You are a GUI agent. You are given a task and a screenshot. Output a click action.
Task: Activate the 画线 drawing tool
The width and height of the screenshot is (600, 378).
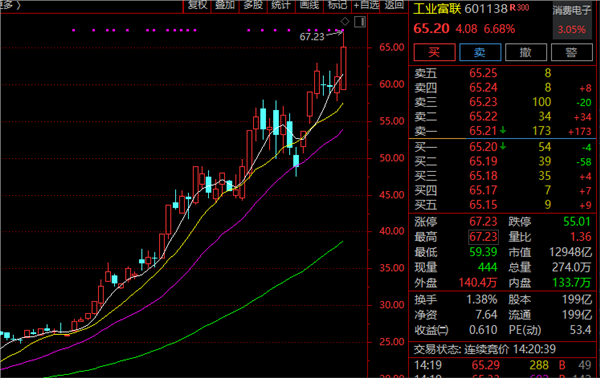(309, 5)
